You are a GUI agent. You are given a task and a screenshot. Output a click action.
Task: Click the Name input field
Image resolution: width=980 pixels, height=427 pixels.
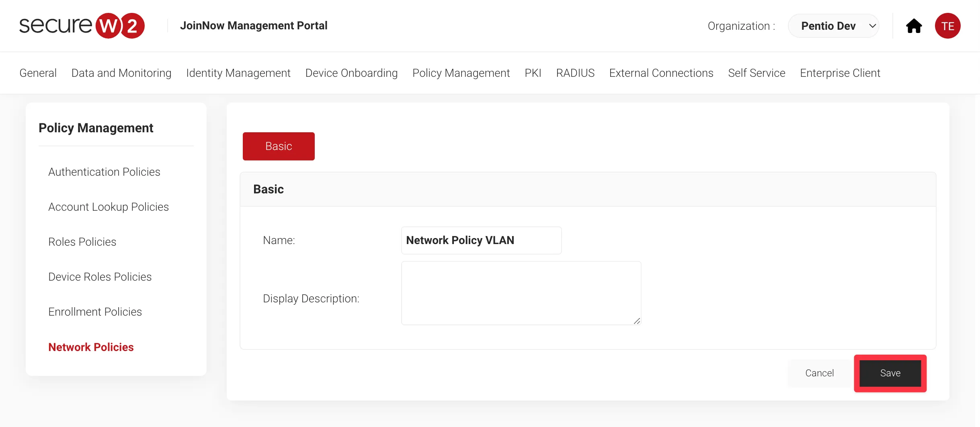[x=481, y=240]
